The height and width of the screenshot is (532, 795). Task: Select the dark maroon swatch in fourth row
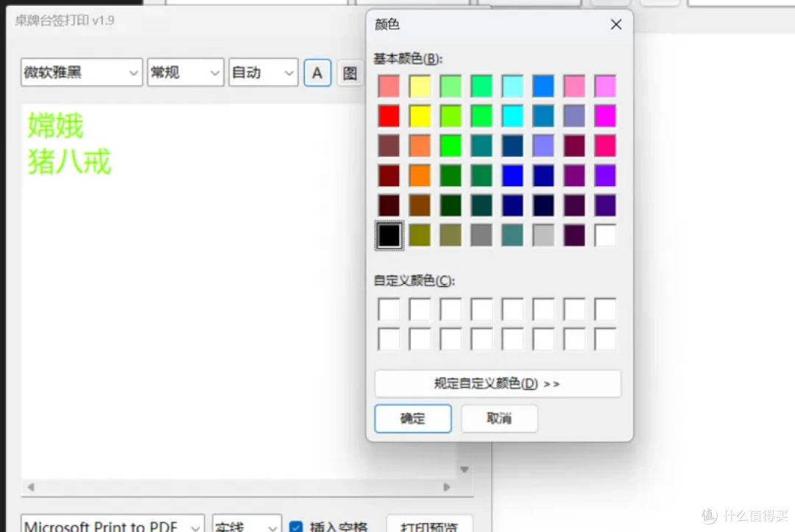389,176
